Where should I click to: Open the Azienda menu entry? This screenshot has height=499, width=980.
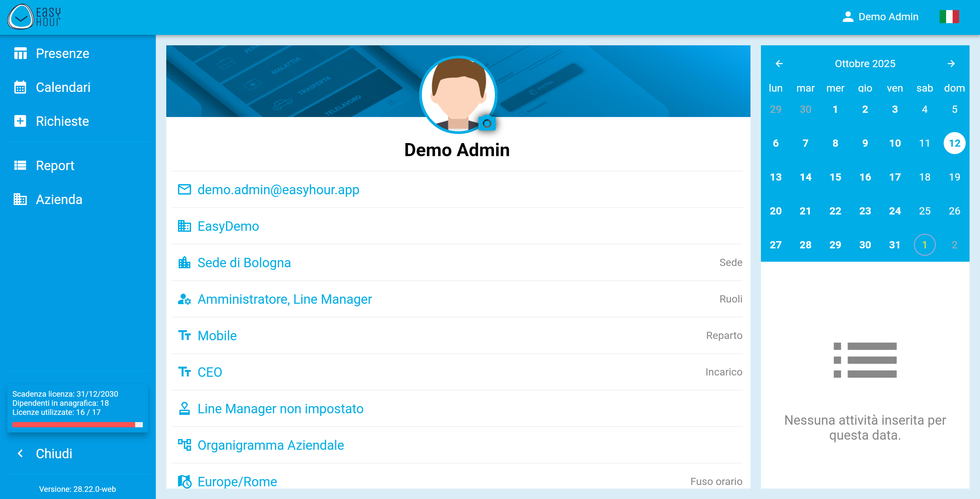tap(59, 199)
